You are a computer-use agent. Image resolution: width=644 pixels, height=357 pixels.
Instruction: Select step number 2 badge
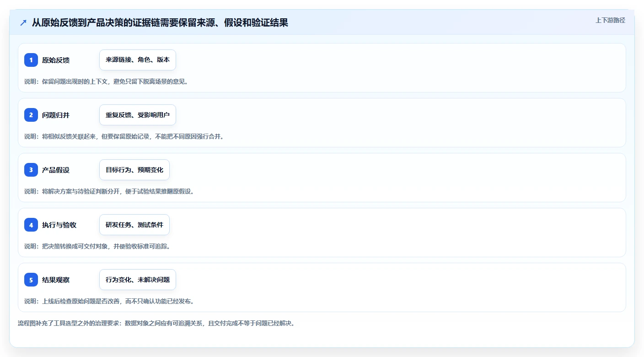pyautogui.click(x=31, y=115)
